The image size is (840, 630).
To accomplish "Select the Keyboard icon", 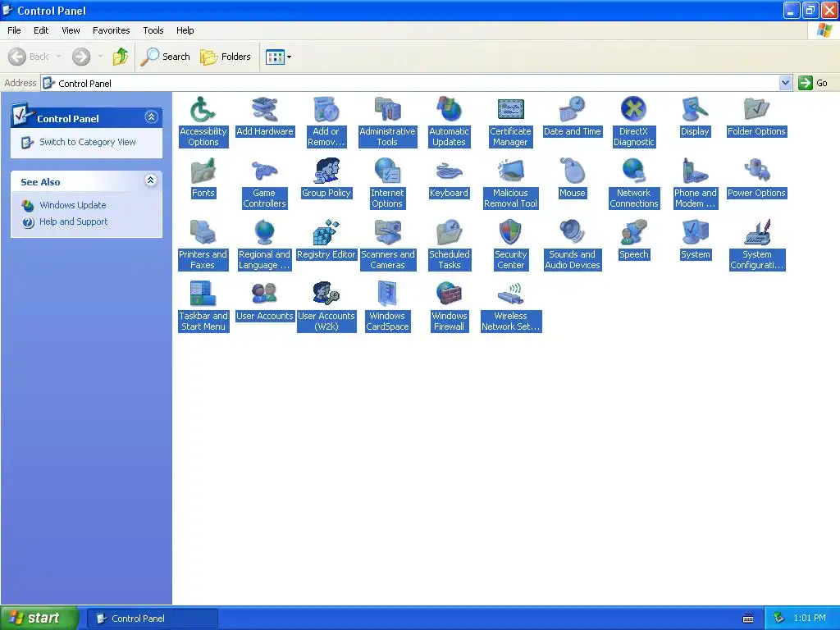I will click(449, 171).
